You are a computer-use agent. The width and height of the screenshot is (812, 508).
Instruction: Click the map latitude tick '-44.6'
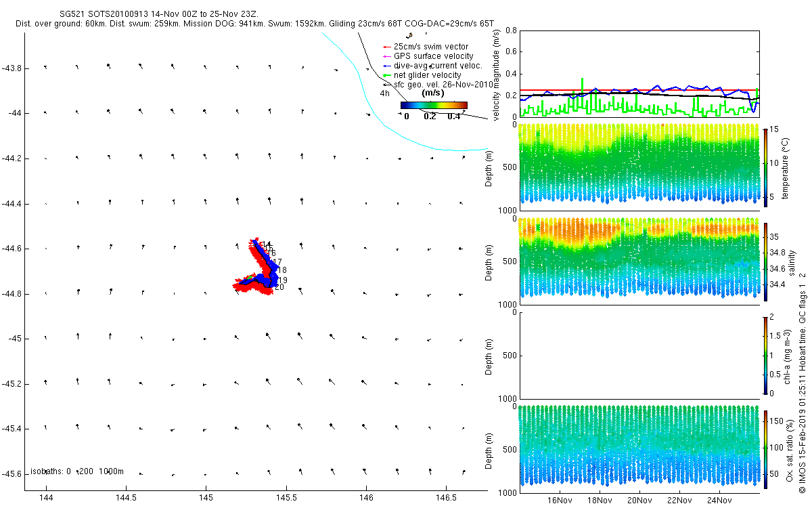(12, 249)
